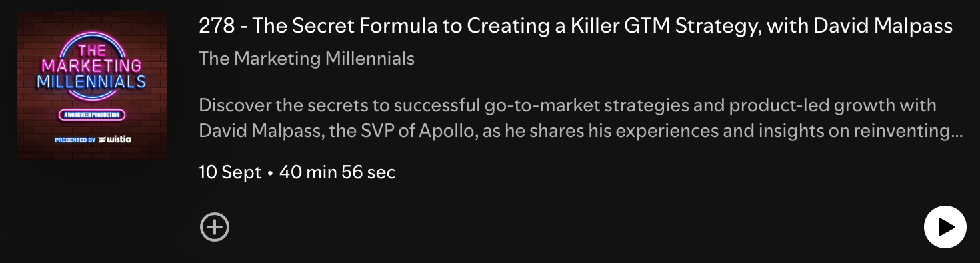Click the 278 episode number
980x263 pixels.
pyautogui.click(x=216, y=26)
